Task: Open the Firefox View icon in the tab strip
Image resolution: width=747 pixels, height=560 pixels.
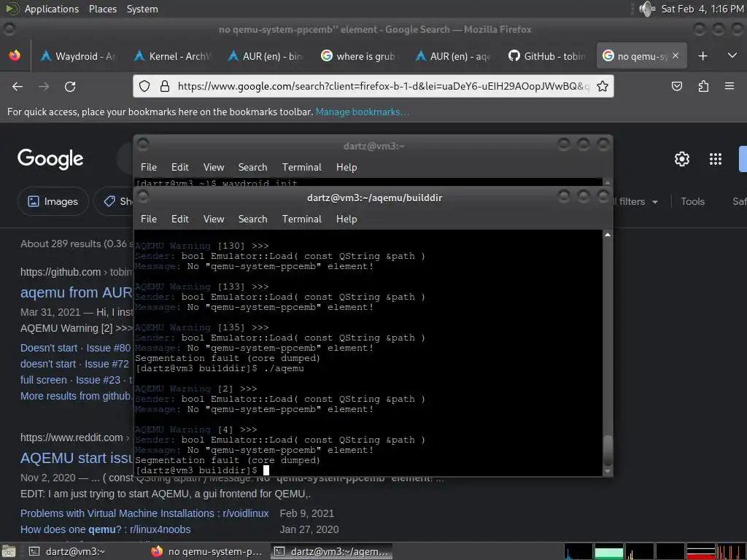Action: pyautogui.click(x=15, y=55)
